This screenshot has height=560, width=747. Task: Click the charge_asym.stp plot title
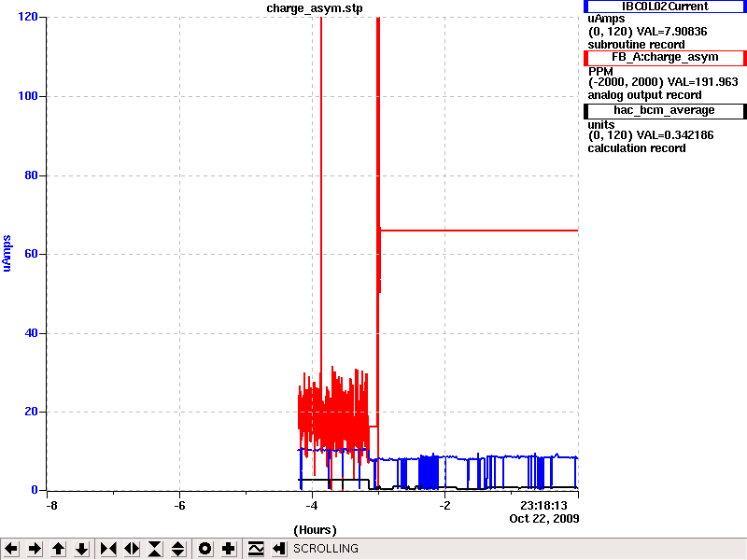(315, 8)
